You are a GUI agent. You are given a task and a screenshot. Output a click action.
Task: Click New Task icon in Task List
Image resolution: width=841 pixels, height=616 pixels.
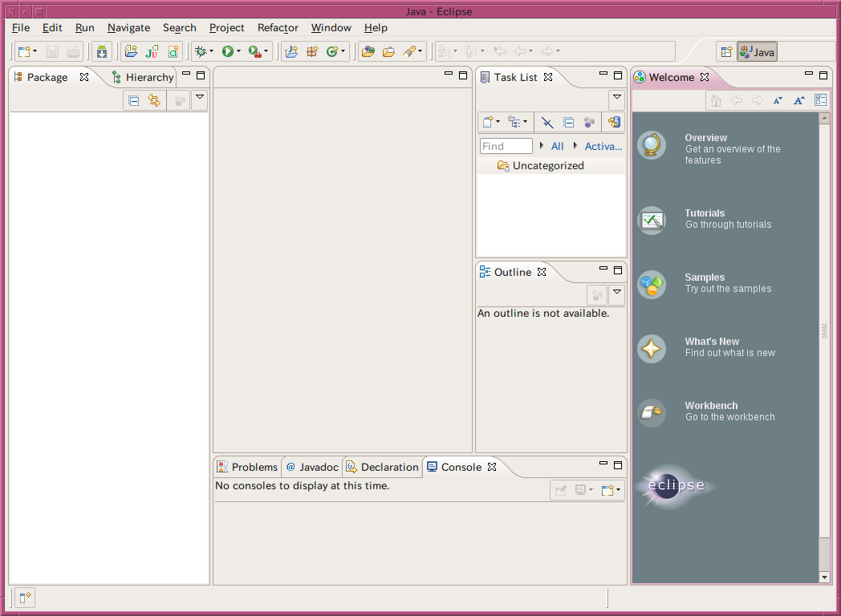click(x=488, y=122)
